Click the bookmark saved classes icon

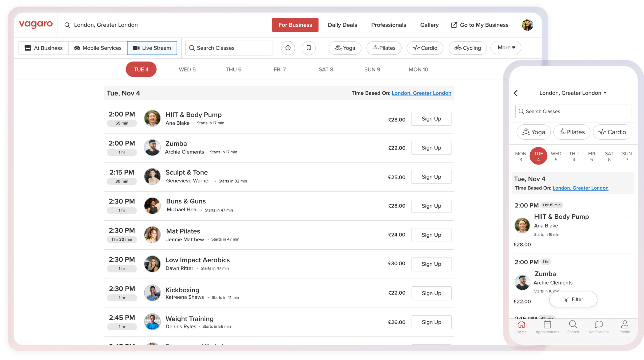[309, 48]
